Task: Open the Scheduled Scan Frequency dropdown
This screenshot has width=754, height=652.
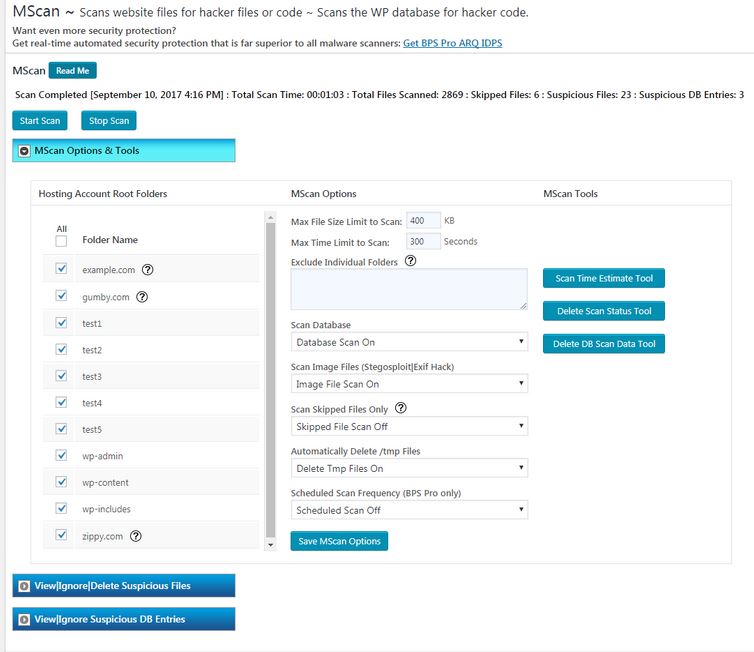Action: click(x=409, y=510)
